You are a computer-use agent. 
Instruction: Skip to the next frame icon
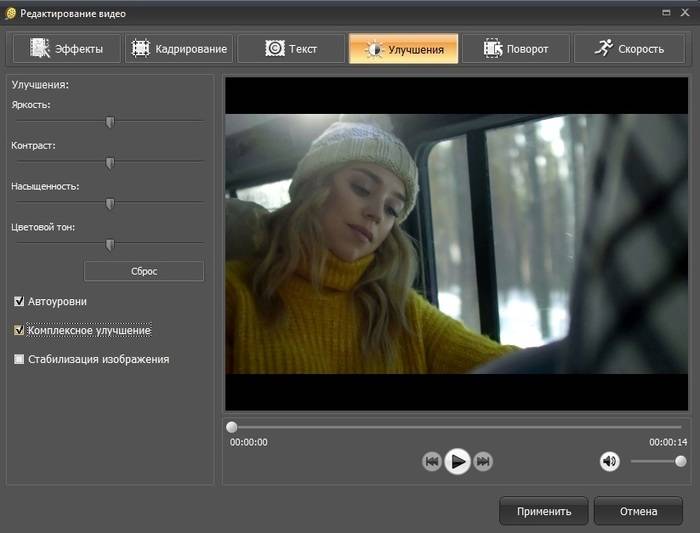pyautogui.click(x=483, y=461)
